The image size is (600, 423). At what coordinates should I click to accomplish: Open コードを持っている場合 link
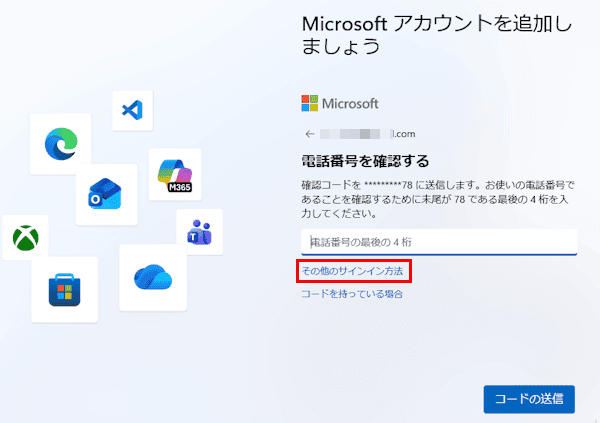(x=352, y=294)
